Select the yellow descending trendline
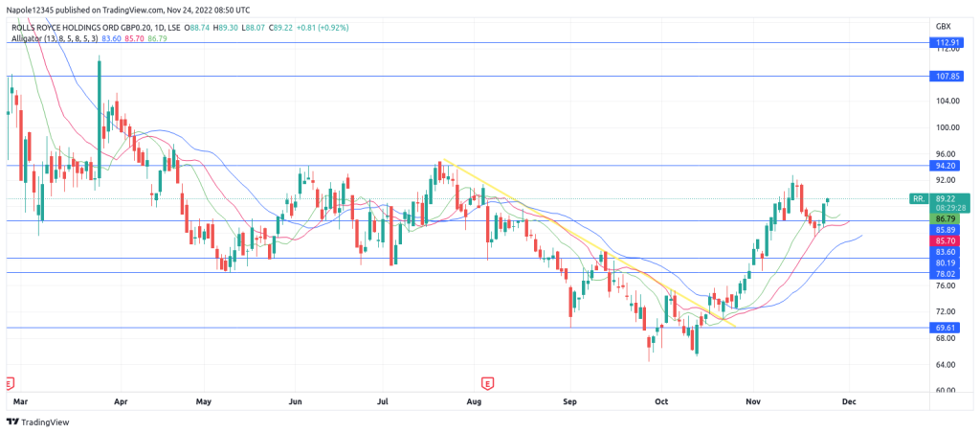The image size is (980, 433). tap(588, 242)
